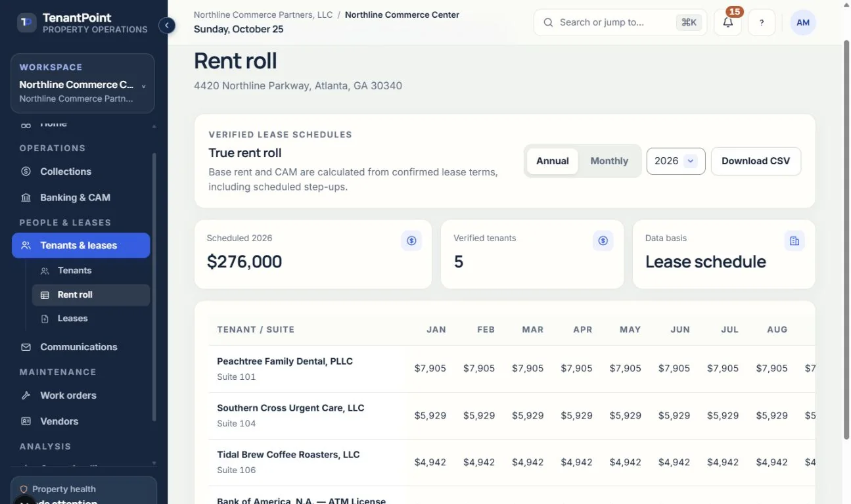851x504 pixels.
Task: Click Northline Commerce Partners, LLC breadcrumb
Action: click(x=263, y=14)
